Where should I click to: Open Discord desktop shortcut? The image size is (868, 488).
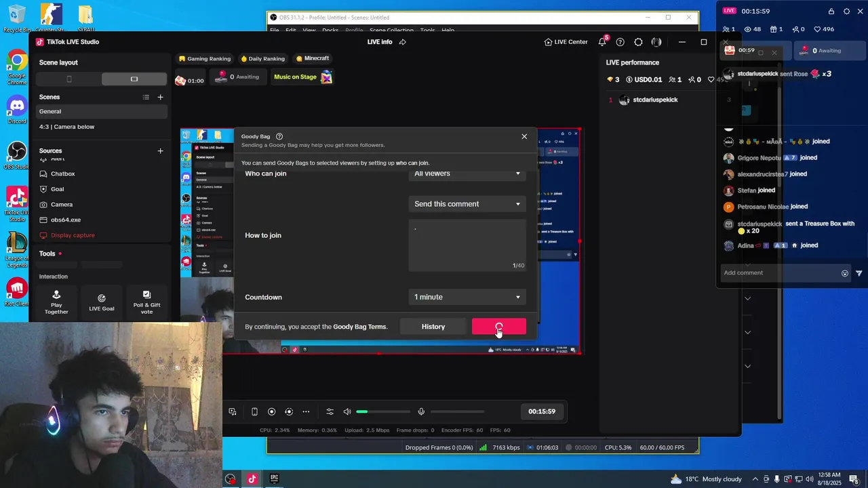[17, 110]
